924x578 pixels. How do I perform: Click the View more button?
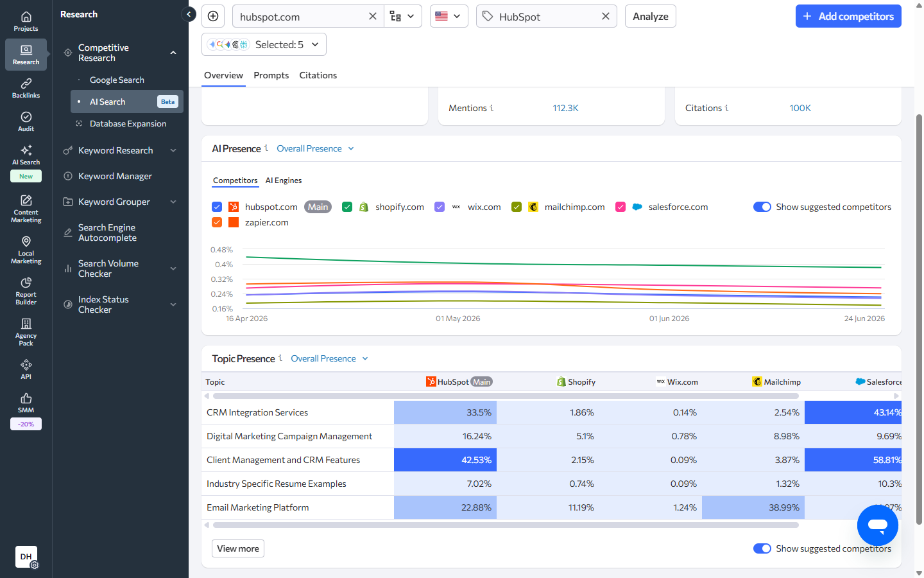coord(238,548)
